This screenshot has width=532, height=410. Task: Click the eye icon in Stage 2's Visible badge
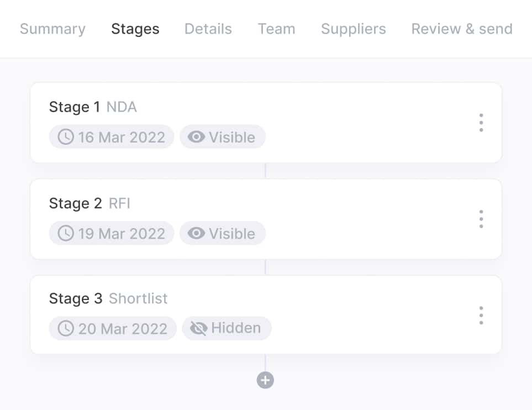point(197,233)
